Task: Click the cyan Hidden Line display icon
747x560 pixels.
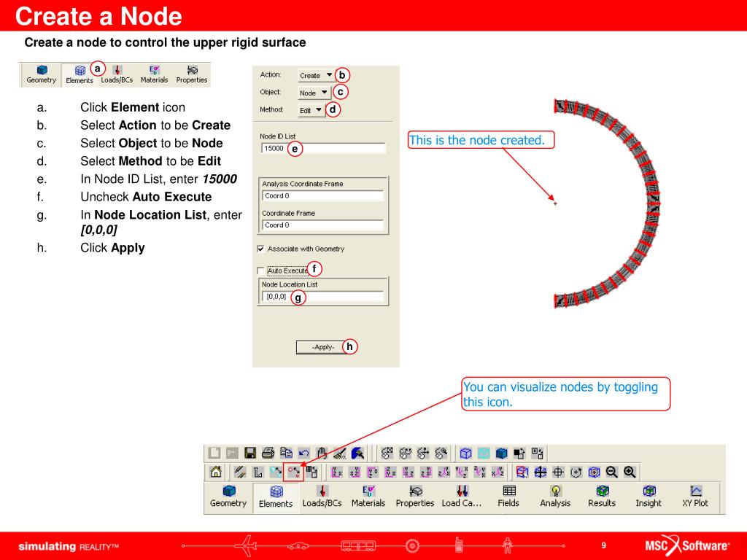Action: (484, 453)
